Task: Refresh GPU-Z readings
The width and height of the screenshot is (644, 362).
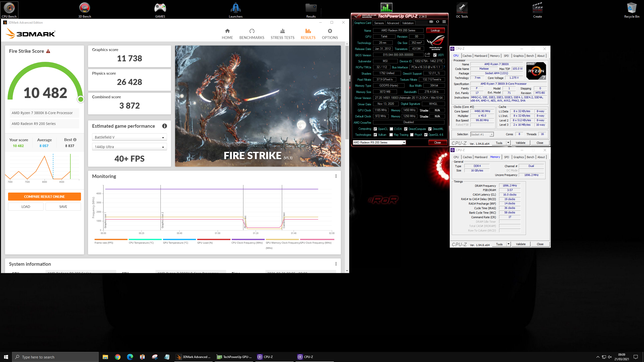Action: 437,22
